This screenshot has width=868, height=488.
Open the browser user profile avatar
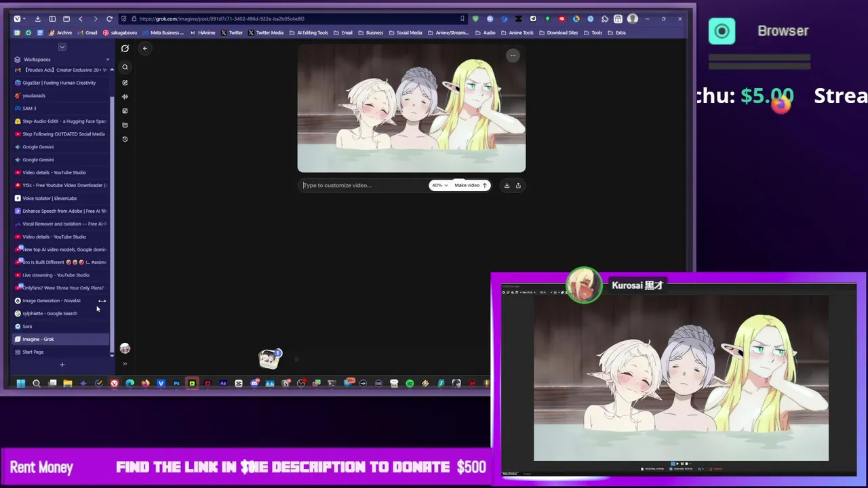pos(633,19)
